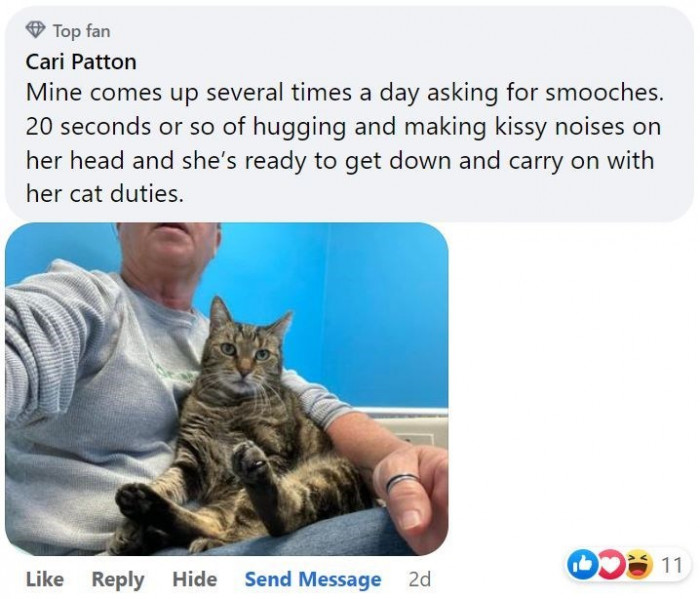Click the Top fan label

click(81, 31)
